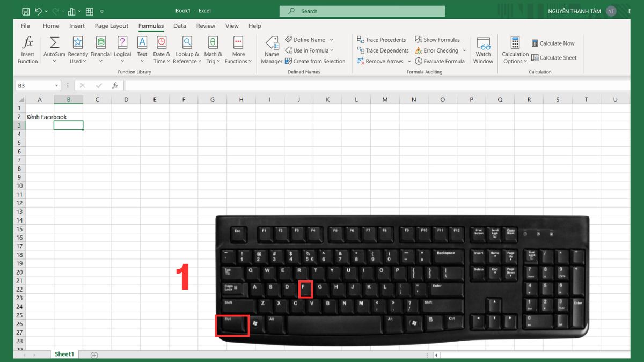Click the Save icon in quick access toolbar
Screen dimensions: 644x362
pos(26,11)
